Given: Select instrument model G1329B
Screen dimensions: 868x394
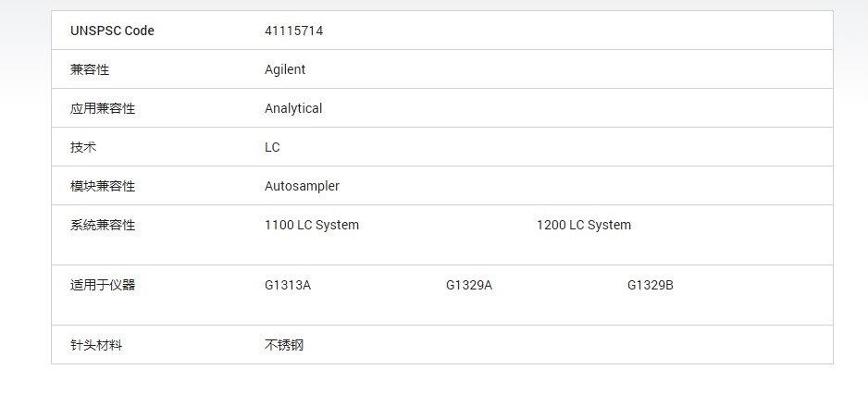Looking at the screenshot, I should coord(651,285).
